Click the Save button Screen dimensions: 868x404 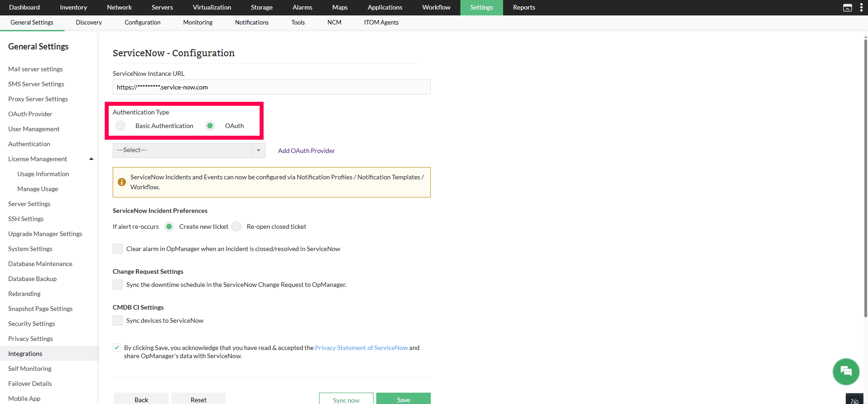[x=404, y=399]
